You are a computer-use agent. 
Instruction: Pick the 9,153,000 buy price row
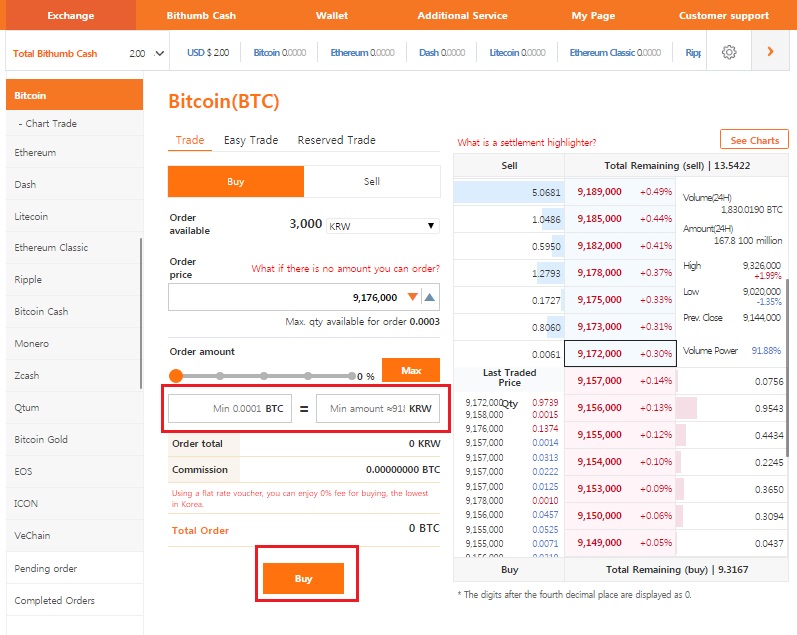pos(620,489)
